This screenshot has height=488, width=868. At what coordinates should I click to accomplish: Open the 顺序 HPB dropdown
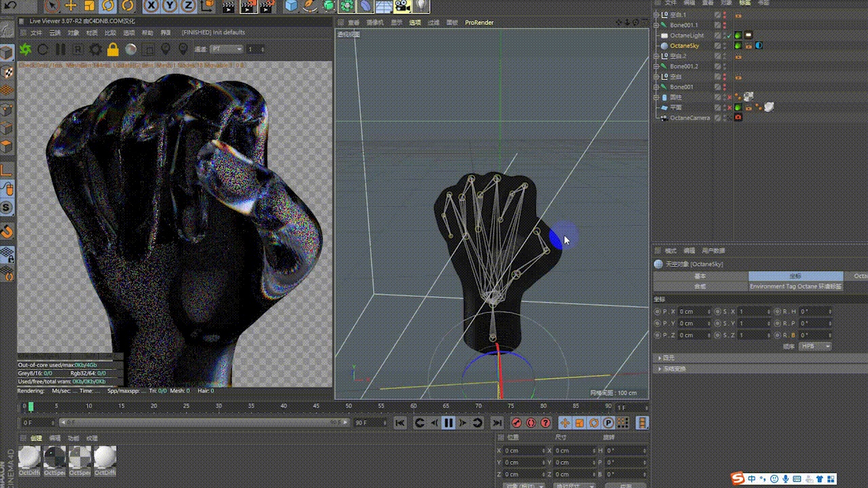[815, 346]
